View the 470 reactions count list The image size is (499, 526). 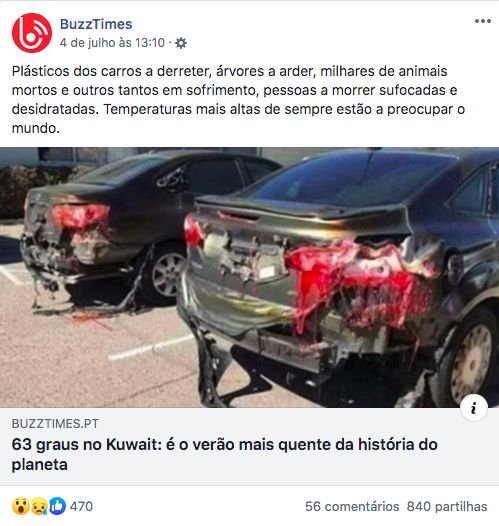pyautogui.click(x=81, y=507)
